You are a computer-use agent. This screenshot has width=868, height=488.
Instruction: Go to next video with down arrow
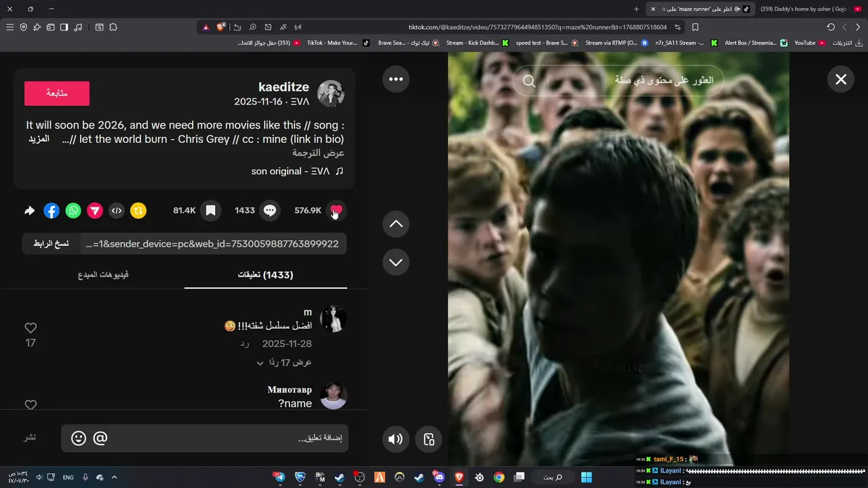pos(396,262)
